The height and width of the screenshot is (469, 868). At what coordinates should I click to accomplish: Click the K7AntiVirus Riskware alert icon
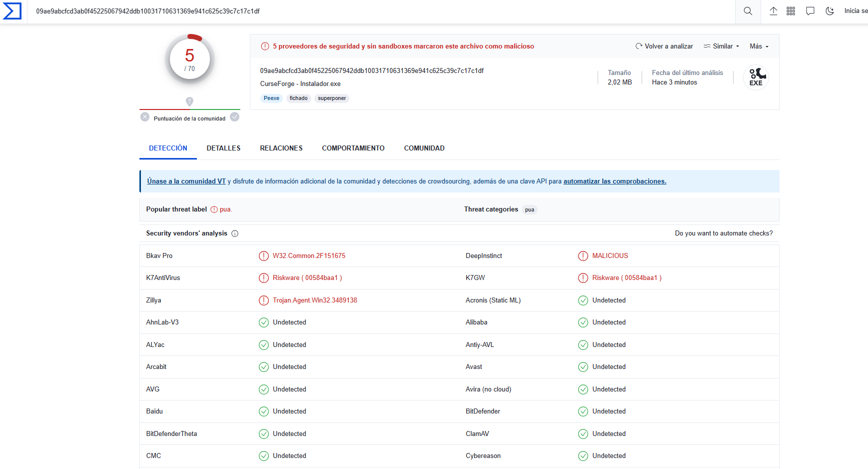pos(264,278)
